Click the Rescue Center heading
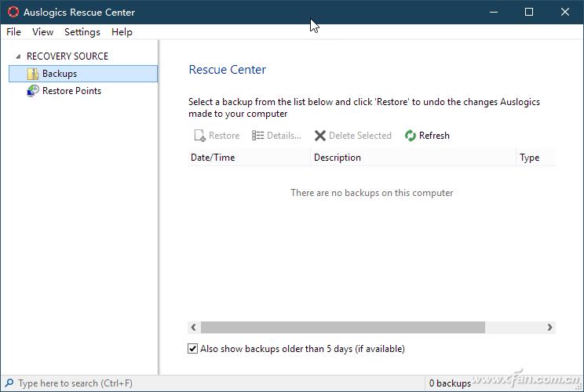 227,70
